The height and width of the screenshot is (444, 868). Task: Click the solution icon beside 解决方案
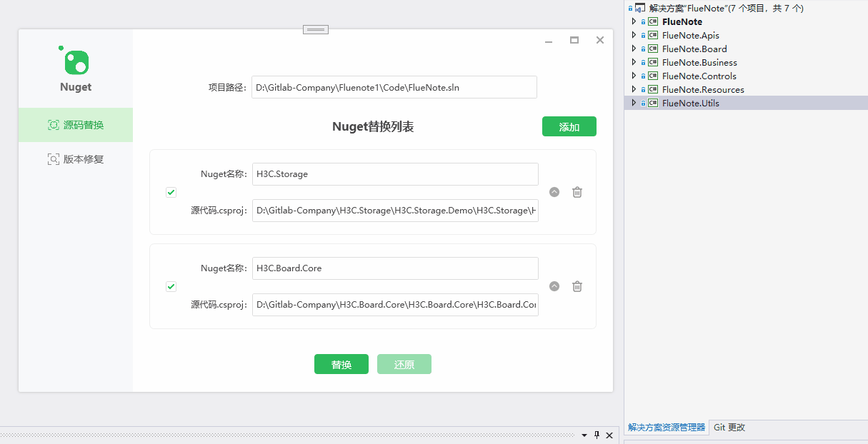click(640, 8)
